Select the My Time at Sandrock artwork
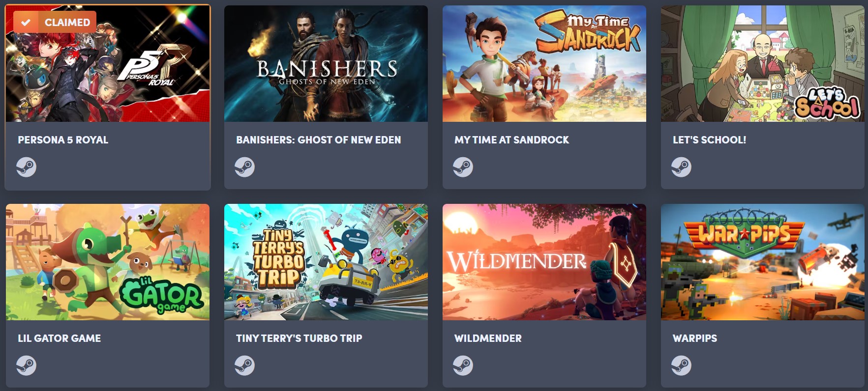This screenshot has width=868, height=391. (x=544, y=64)
